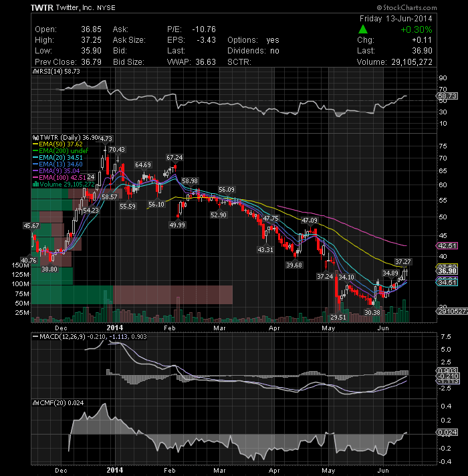Click the Bid Size label

(128, 62)
